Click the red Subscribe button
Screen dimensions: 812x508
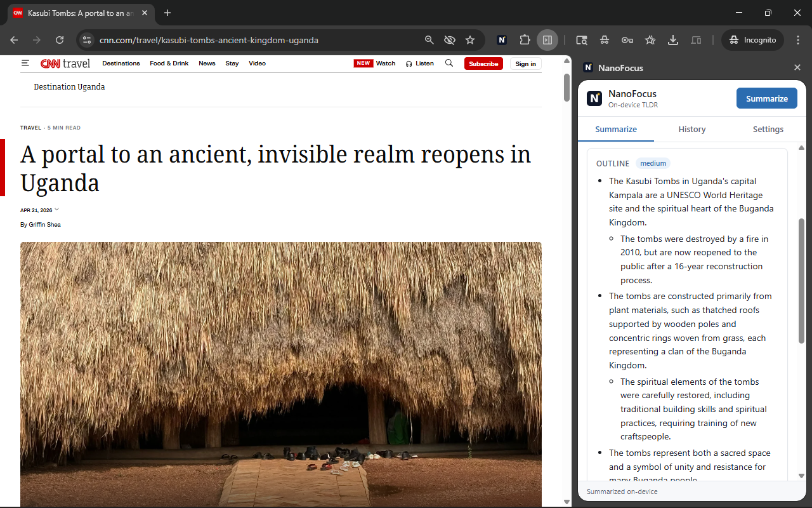click(483, 63)
